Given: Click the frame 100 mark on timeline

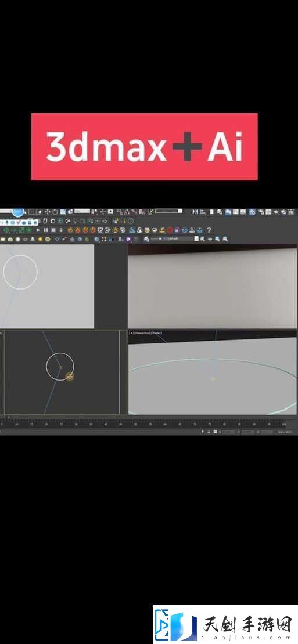Looking at the screenshot, I should click(x=283, y=424).
